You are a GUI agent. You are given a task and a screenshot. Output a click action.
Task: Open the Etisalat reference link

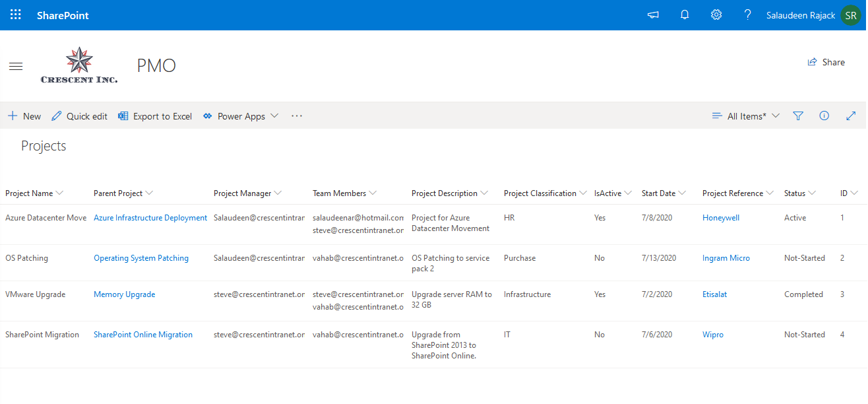(x=715, y=294)
